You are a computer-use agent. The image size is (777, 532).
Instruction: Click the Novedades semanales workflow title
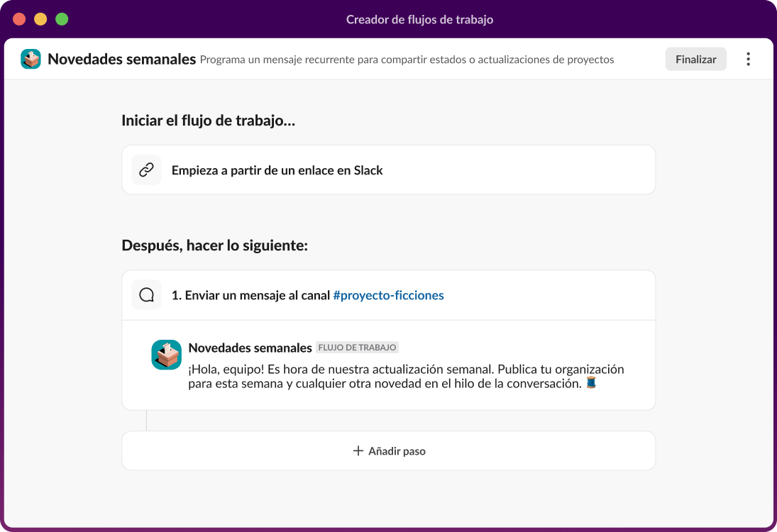pyautogui.click(x=121, y=59)
